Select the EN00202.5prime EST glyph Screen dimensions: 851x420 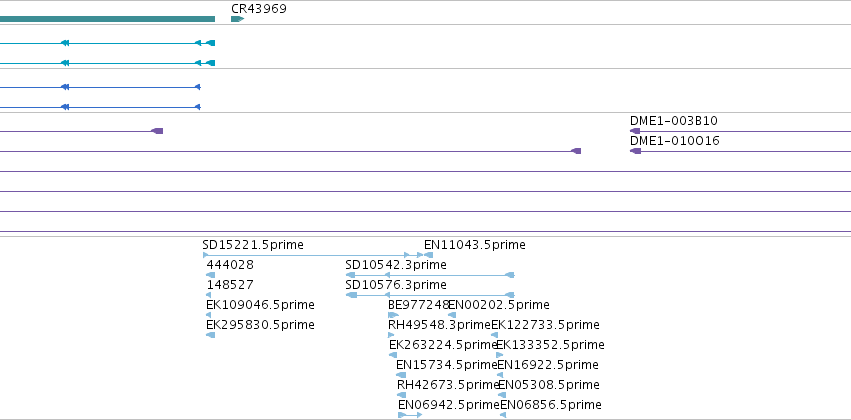tap(452, 315)
